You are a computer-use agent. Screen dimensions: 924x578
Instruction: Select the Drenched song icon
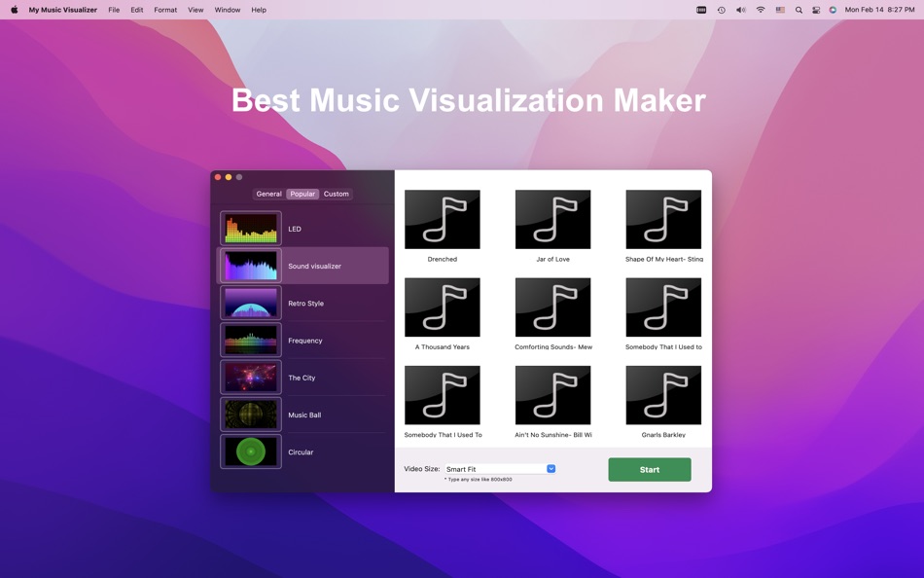[442, 219]
